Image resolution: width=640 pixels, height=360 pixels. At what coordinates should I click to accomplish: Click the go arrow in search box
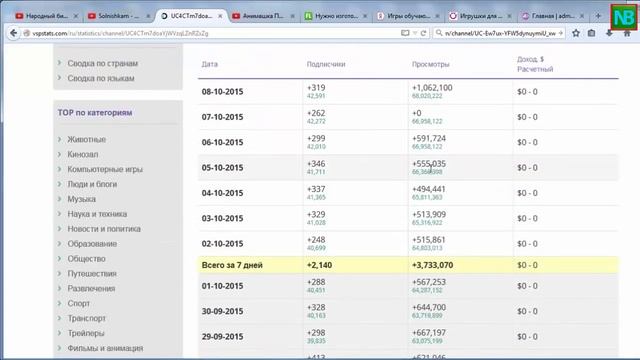[x=560, y=33]
